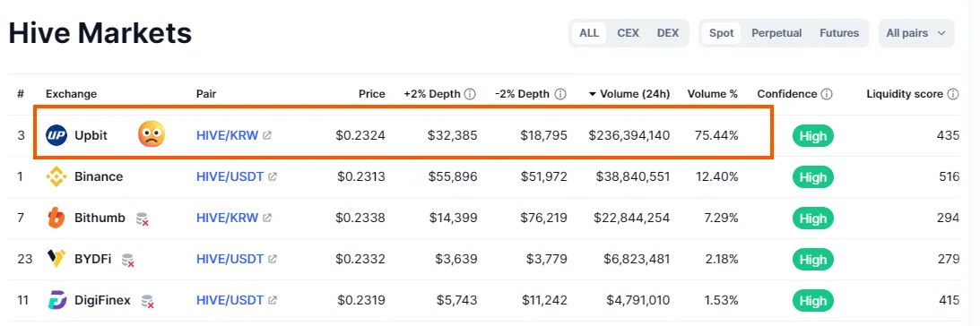Select the CEX filter option
The width and height of the screenshot is (980, 326).
pyautogui.click(x=629, y=33)
